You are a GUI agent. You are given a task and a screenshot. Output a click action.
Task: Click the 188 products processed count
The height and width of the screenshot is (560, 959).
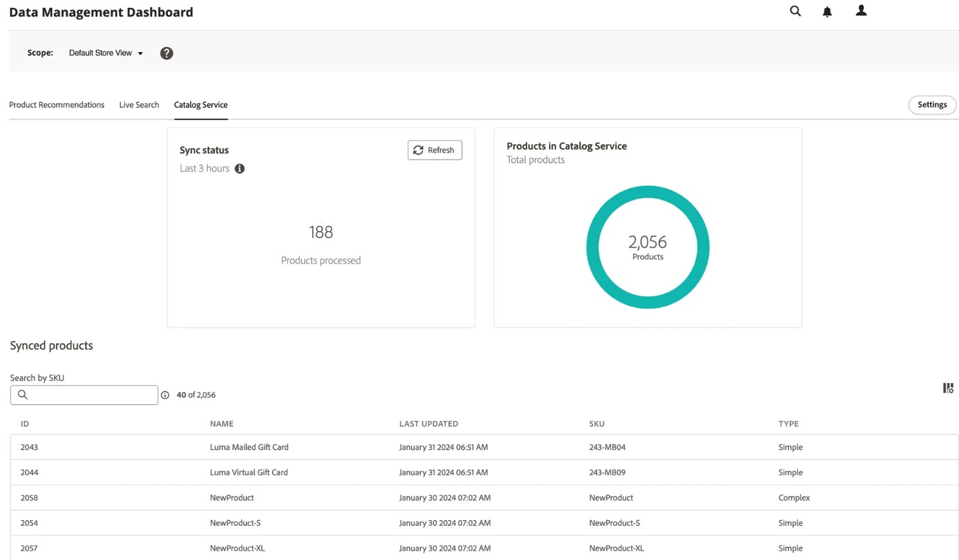[x=321, y=232]
